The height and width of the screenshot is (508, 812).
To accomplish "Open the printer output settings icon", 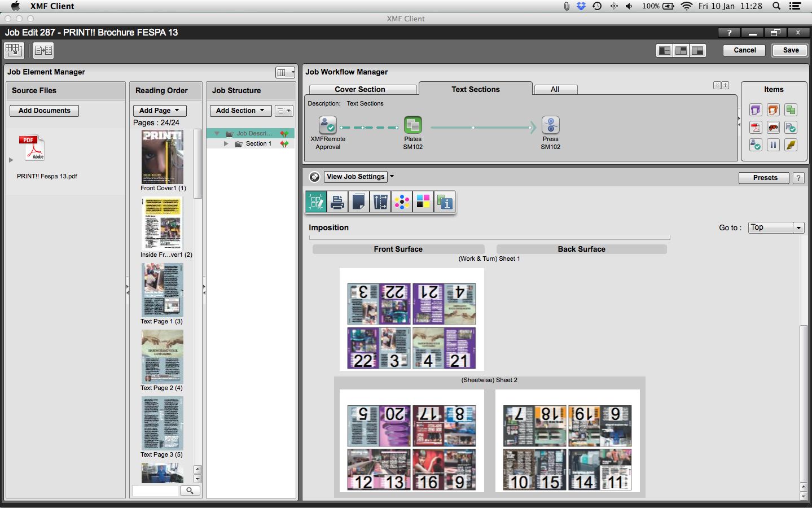I will coord(337,202).
